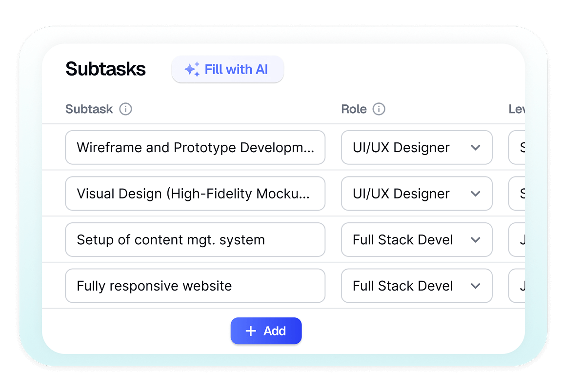Edit the Visual Design subtask field
Image resolution: width=562 pixels, height=392 pixels.
[195, 194]
